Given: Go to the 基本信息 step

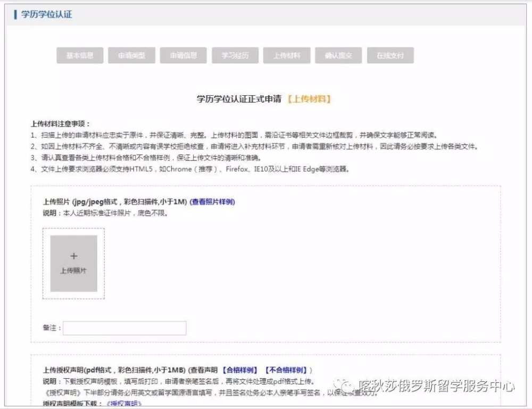Looking at the screenshot, I should coord(80,55).
